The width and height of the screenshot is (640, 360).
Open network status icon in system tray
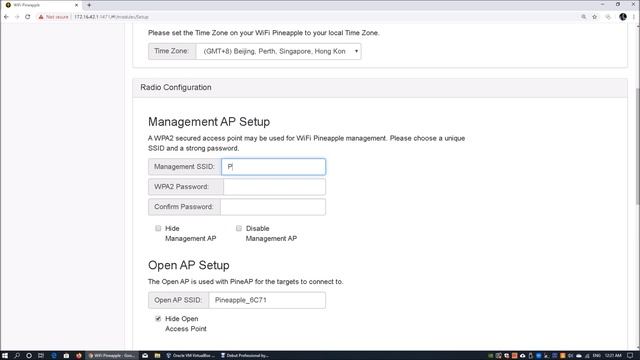click(x=587, y=356)
